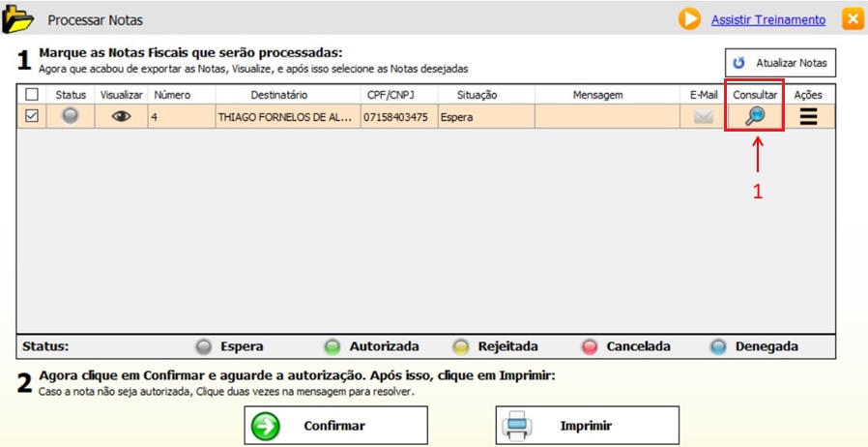Click the grey status circle of note 4
Screen dimensions: 868x447
pyautogui.click(x=71, y=116)
